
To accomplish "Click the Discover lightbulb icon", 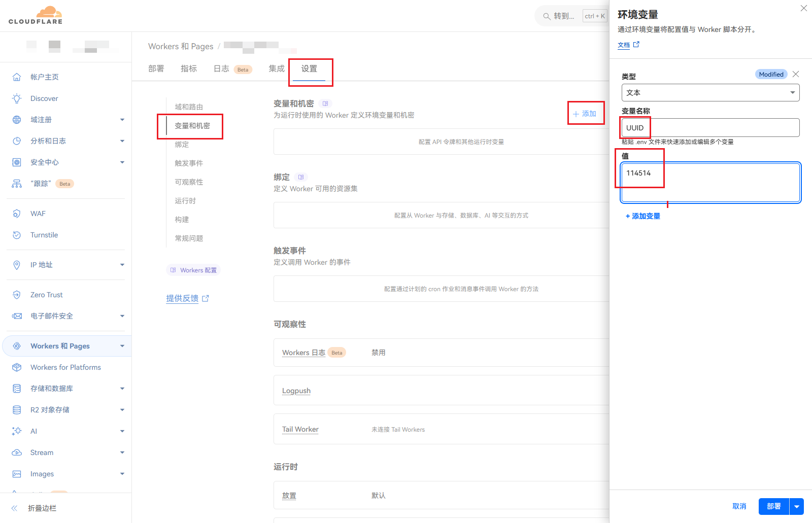I will pos(17,98).
